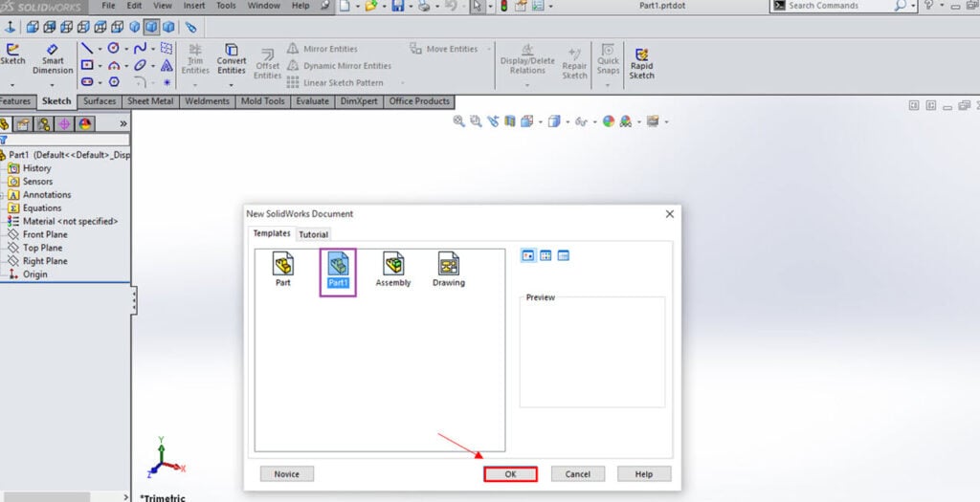Screen dimensions: 980x502
Task: Select Front Plane in feature tree
Action: click(x=45, y=235)
